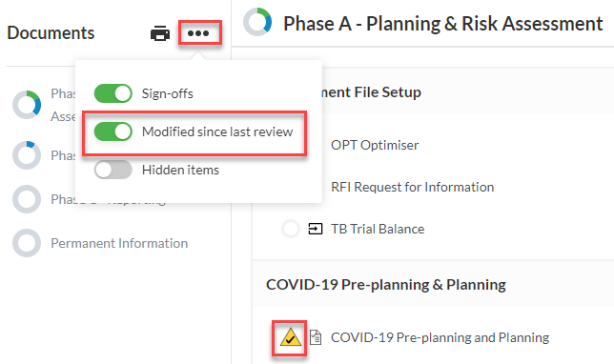Click the TB Trial Balance empty status circle

(x=291, y=229)
